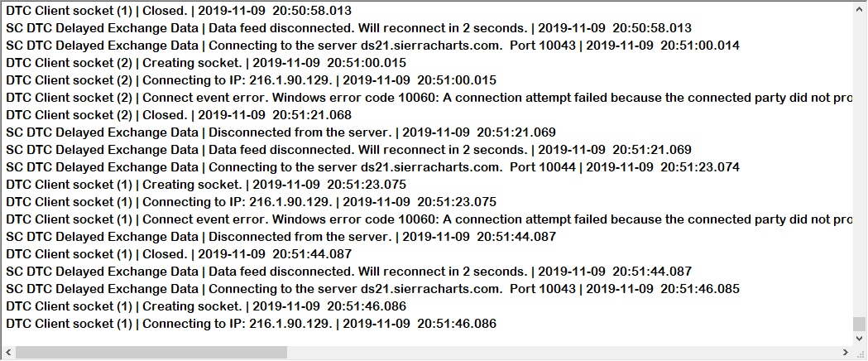Click the horizontal scrollbar right arrow

point(846,352)
